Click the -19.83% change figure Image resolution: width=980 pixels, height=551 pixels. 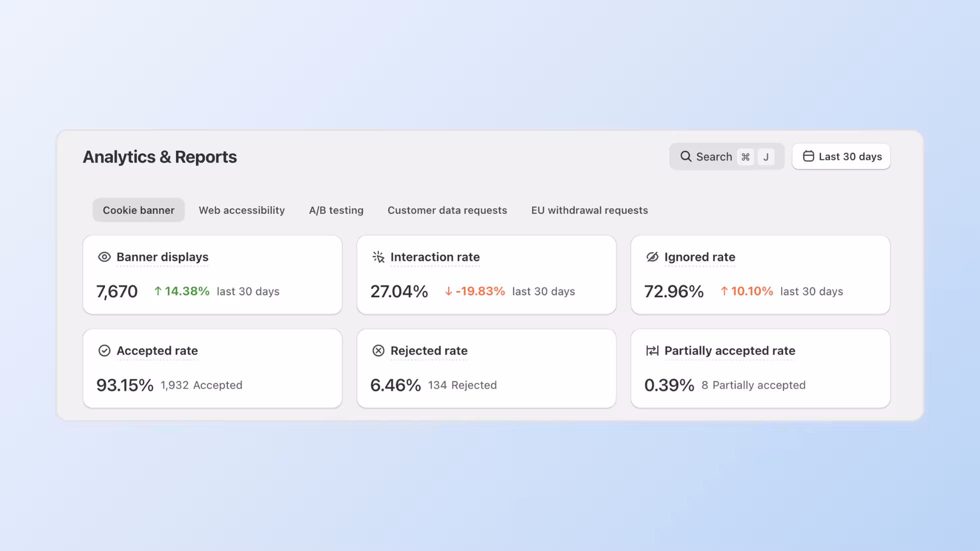coord(480,291)
